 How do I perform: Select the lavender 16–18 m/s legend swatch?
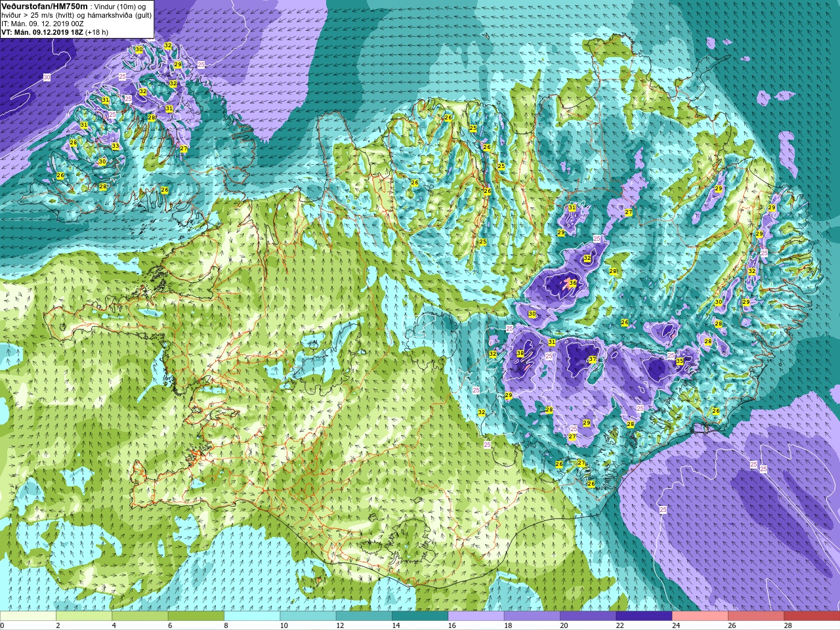[x=476, y=616]
